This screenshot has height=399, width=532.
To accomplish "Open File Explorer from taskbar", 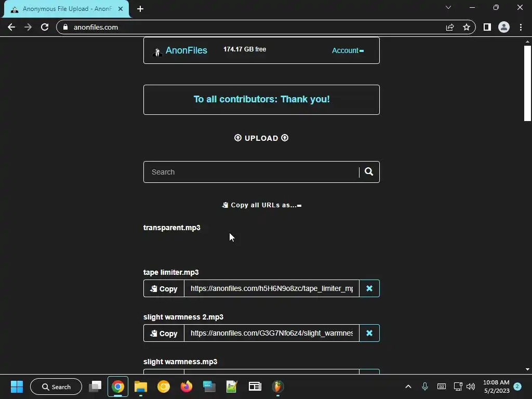I will tap(141, 387).
